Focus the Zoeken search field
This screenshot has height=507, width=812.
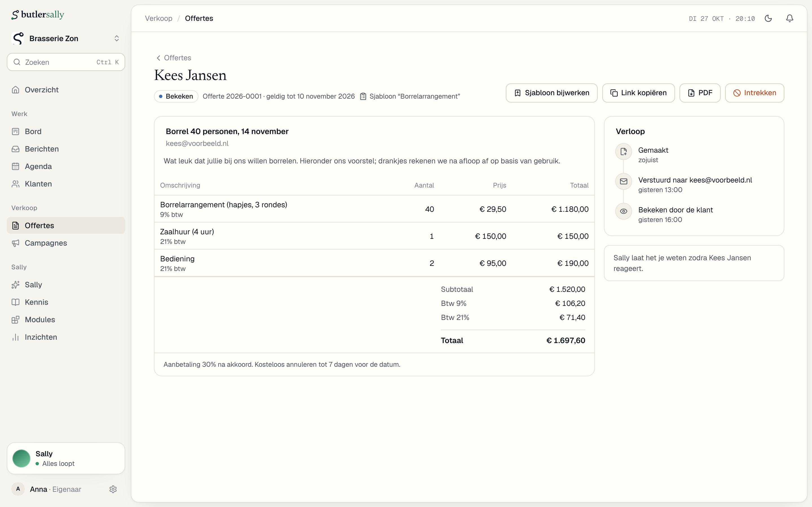(x=66, y=62)
